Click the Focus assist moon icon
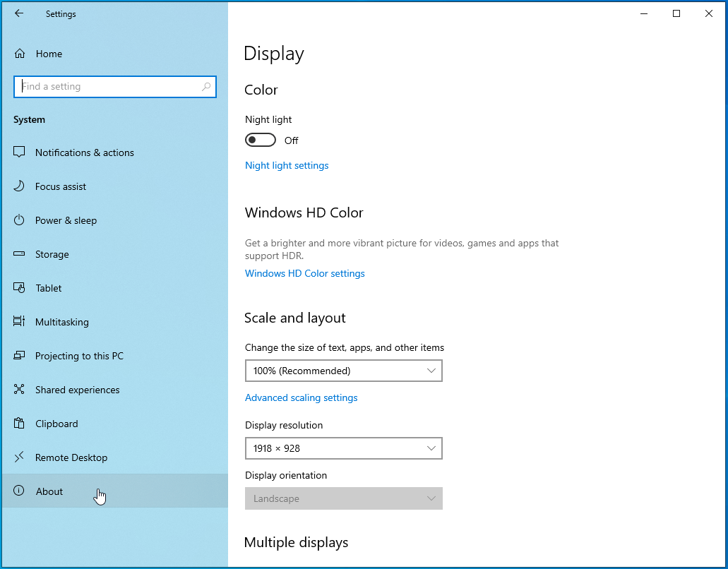Screen dimensions: 728x569 19,186
